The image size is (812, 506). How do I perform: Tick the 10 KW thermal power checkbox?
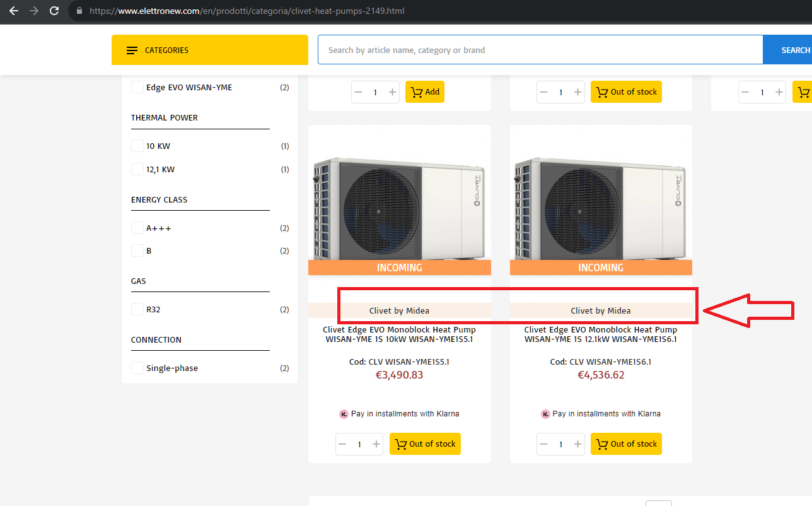point(137,146)
